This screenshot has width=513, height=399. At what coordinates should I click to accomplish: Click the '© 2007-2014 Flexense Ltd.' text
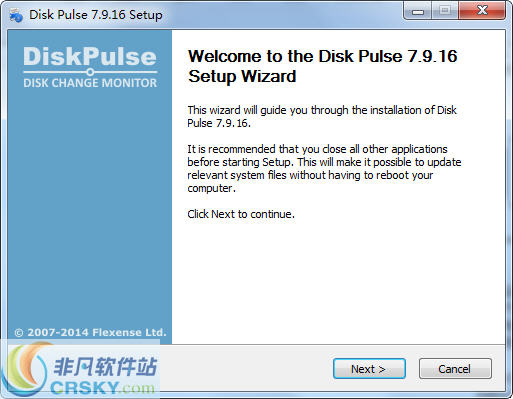pyautogui.click(x=90, y=332)
